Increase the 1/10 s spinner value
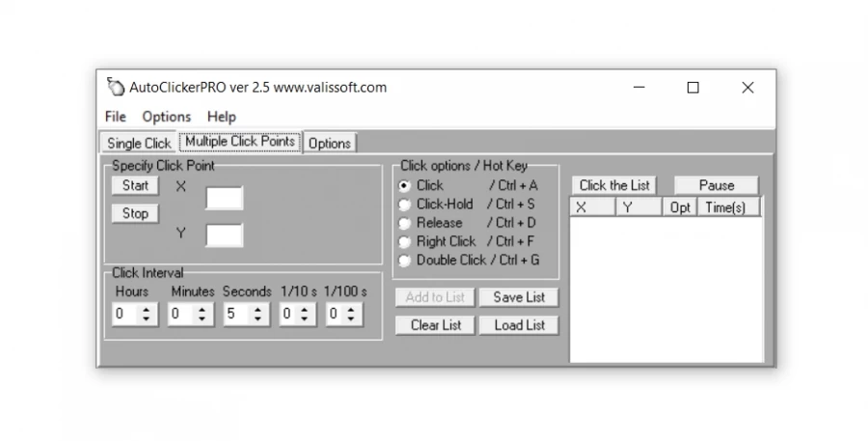 point(305,310)
